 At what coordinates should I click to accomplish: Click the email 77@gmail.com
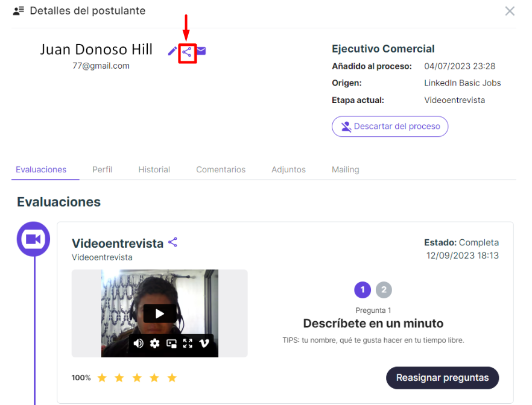pyautogui.click(x=101, y=66)
